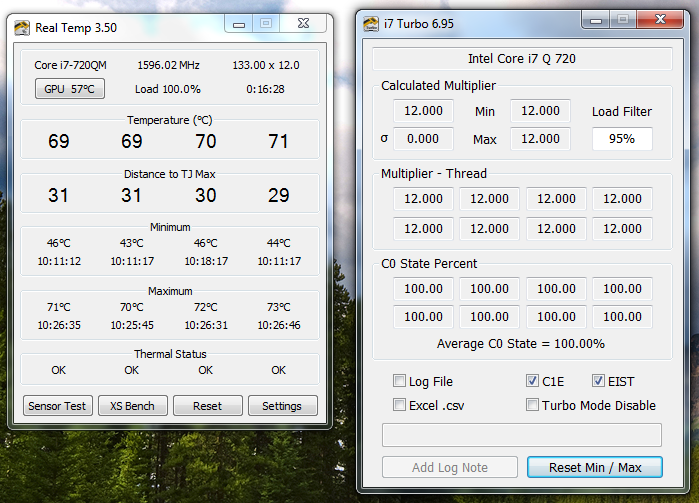Screen dimensions: 699x503
Task: Click the 71 core temperature reading
Action: click(x=278, y=141)
